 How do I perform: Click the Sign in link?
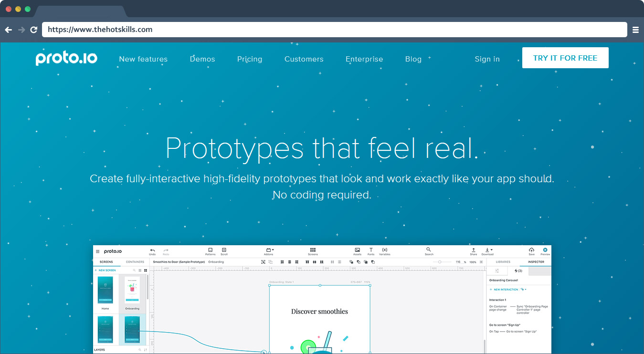coord(487,59)
